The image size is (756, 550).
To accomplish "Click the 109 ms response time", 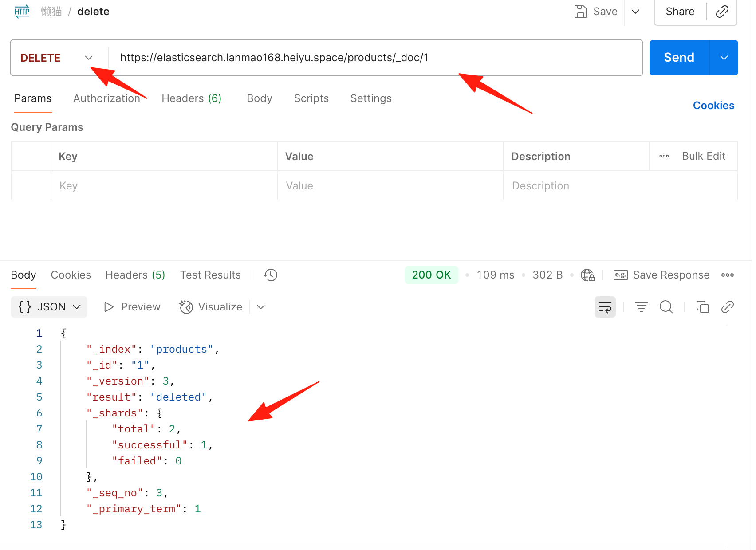I will (x=496, y=275).
